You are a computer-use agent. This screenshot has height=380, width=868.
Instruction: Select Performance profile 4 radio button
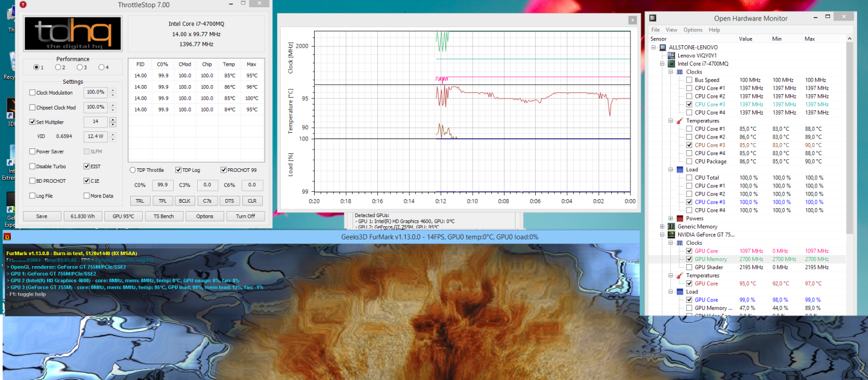[x=101, y=67]
